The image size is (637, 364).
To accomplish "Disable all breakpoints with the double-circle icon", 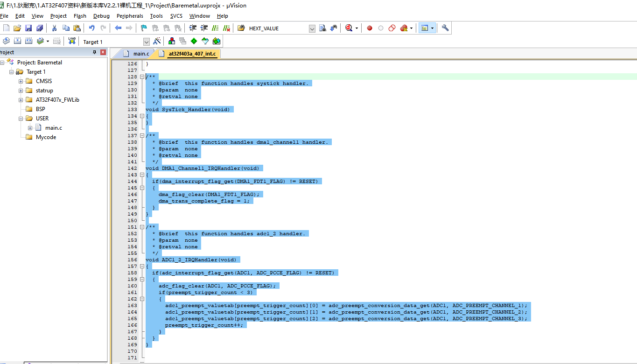I will click(392, 28).
